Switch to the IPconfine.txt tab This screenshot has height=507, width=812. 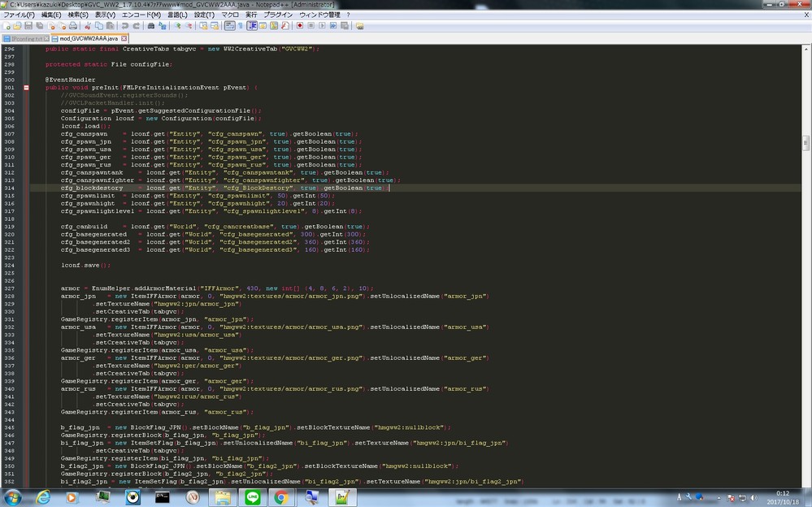pyautogui.click(x=26, y=38)
